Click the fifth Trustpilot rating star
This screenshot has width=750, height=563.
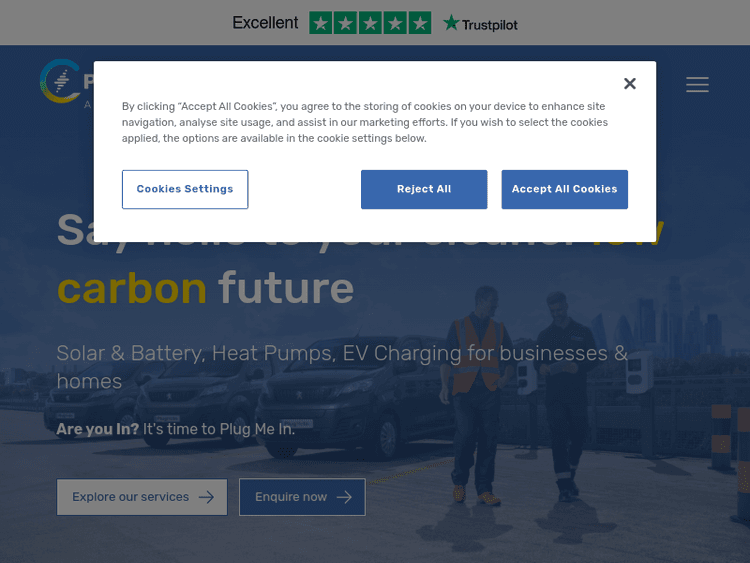point(420,23)
